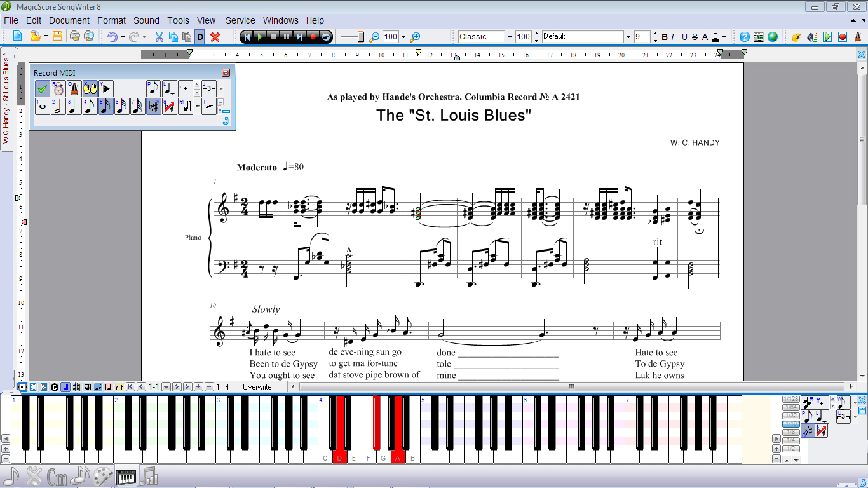Create a new document with toolbar icon
Screen dimensions: 868x488
click(x=17, y=37)
